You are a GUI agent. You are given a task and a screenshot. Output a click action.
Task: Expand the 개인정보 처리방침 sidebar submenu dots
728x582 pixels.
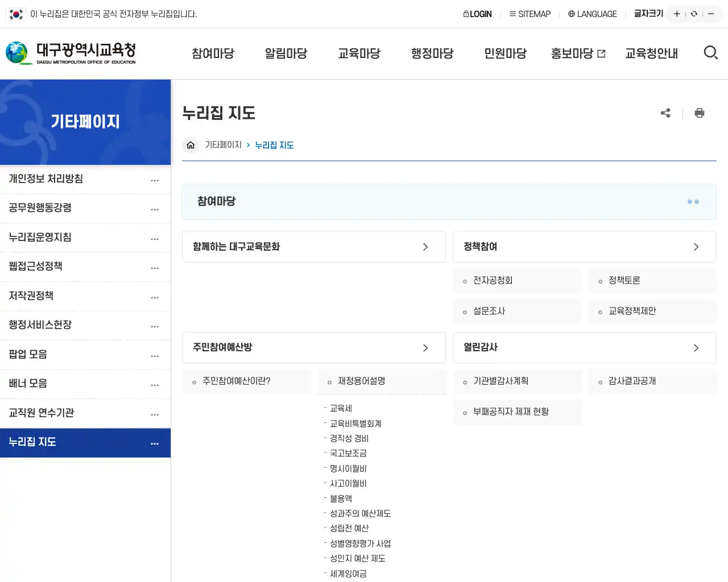(x=155, y=180)
